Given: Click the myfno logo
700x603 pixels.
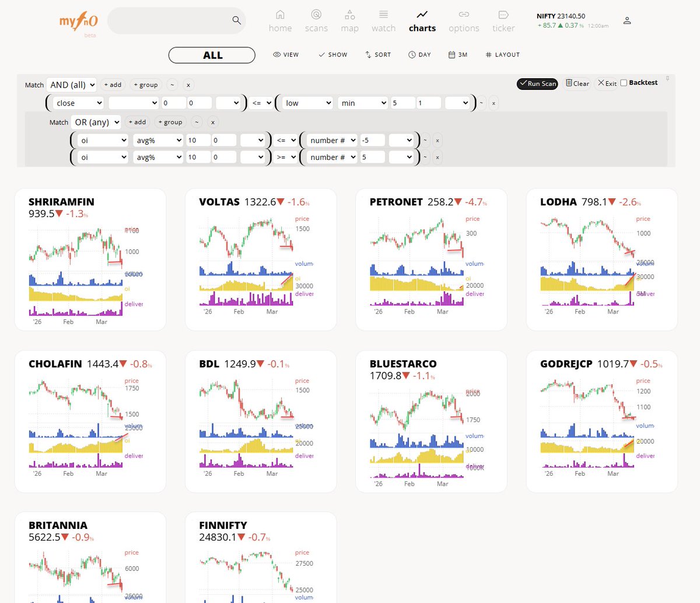Looking at the screenshot, I should (x=78, y=22).
